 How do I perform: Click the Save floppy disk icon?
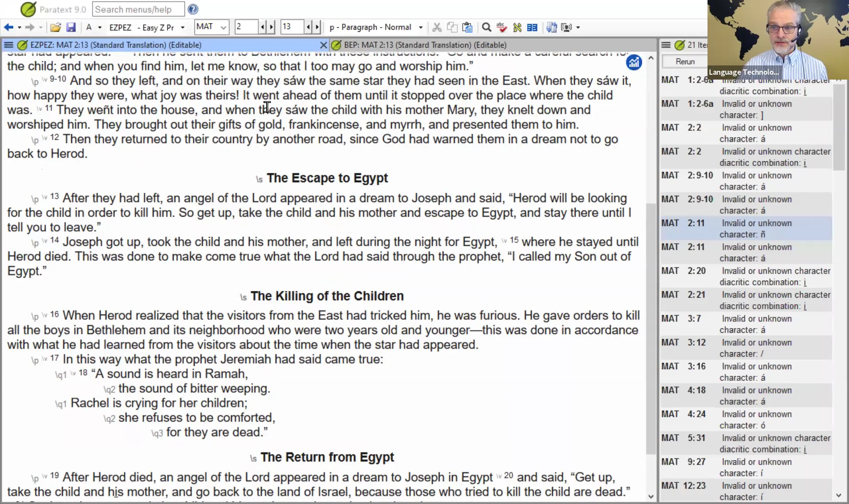(71, 27)
